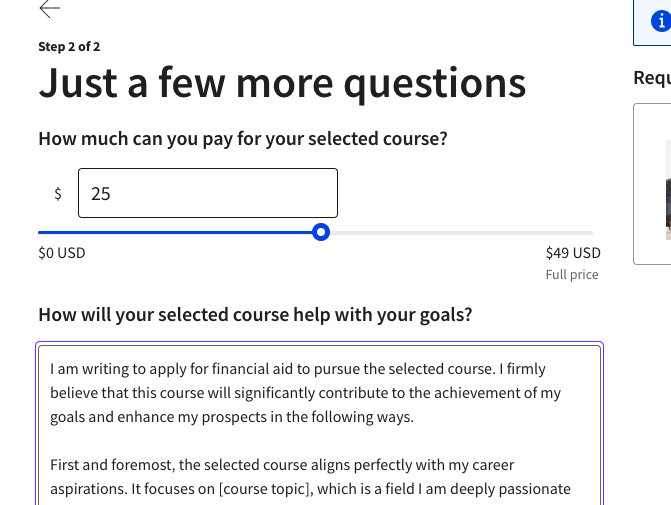Click the info banner box in the top right

click(652, 22)
